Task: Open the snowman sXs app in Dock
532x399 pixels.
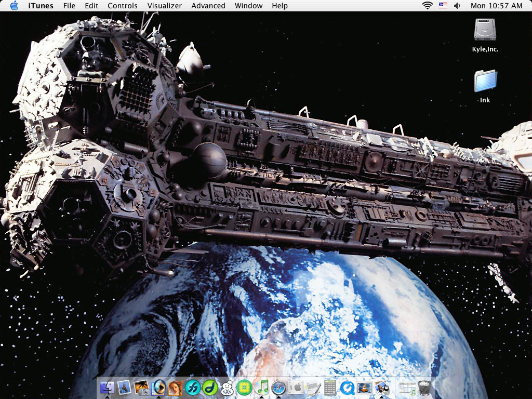Action: pos(227,388)
